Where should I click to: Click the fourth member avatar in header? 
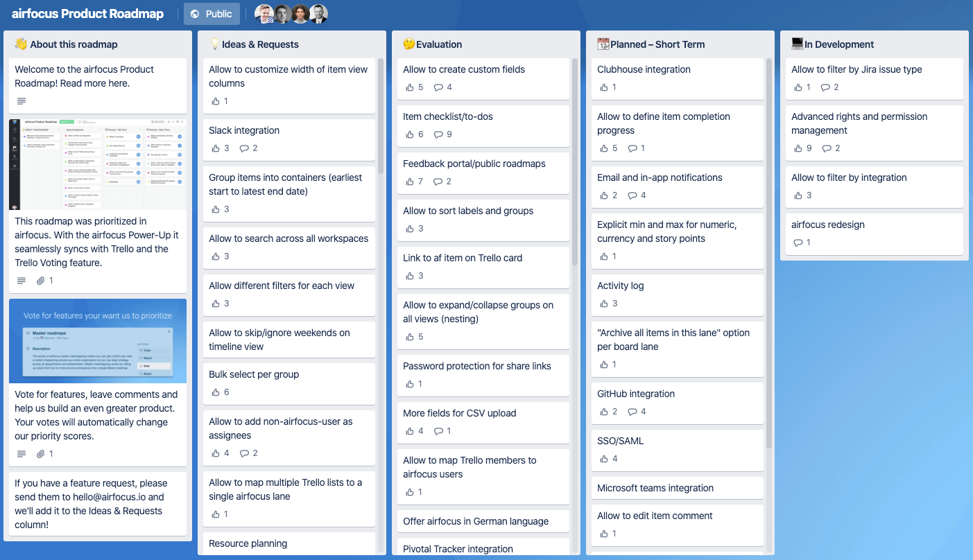tap(318, 14)
